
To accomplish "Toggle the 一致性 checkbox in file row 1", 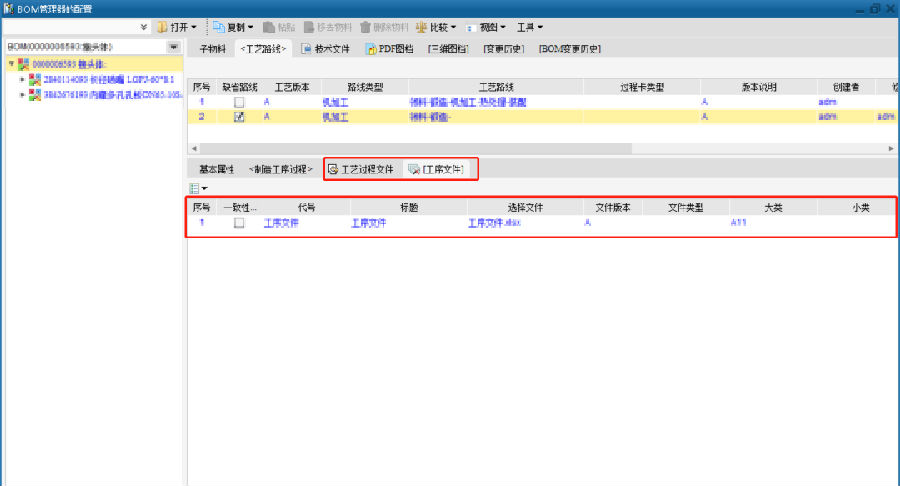I will [x=239, y=223].
